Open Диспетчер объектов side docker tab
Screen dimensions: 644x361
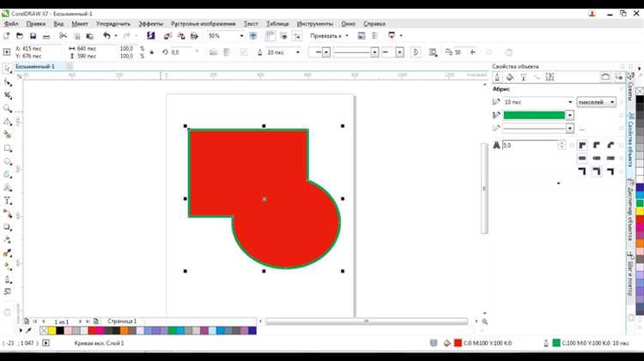tap(630, 210)
